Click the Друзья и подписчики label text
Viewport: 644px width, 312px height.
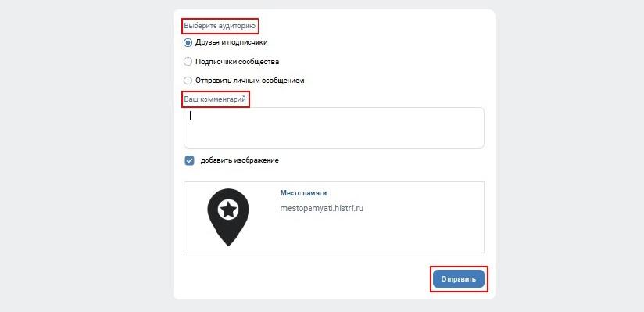pyautogui.click(x=231, y=42)
